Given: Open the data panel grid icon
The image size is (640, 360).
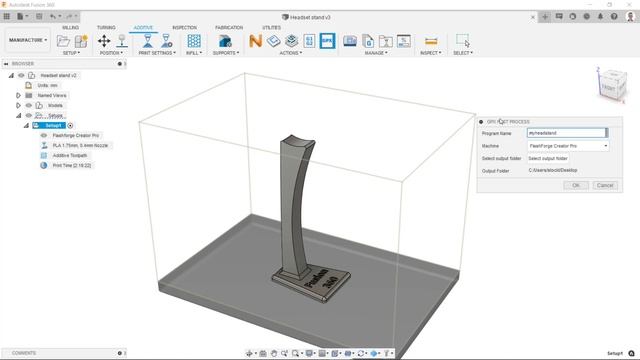Looking at the screenshot, I should point(7,16).
